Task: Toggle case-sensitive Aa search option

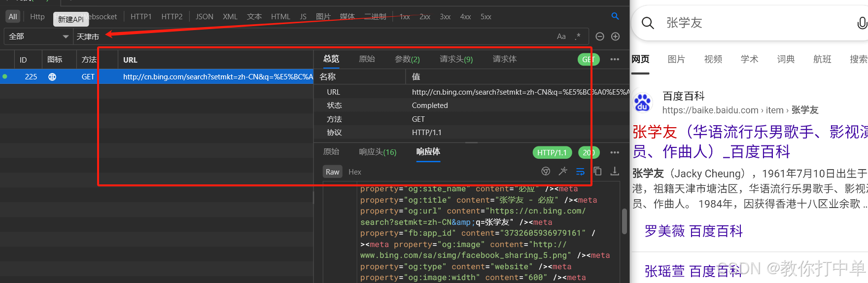Action: point(561,36)
